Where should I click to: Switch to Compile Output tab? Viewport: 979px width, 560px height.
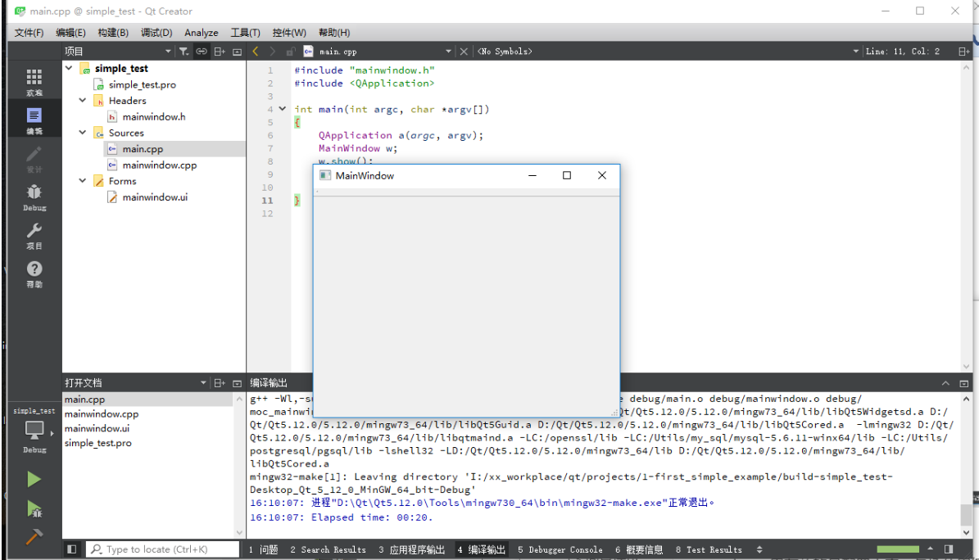coord(482,549)
